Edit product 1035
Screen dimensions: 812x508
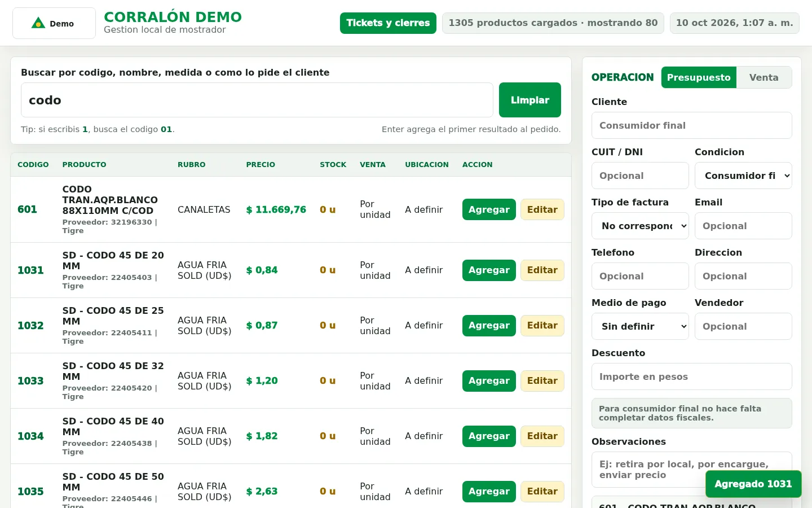542,492
